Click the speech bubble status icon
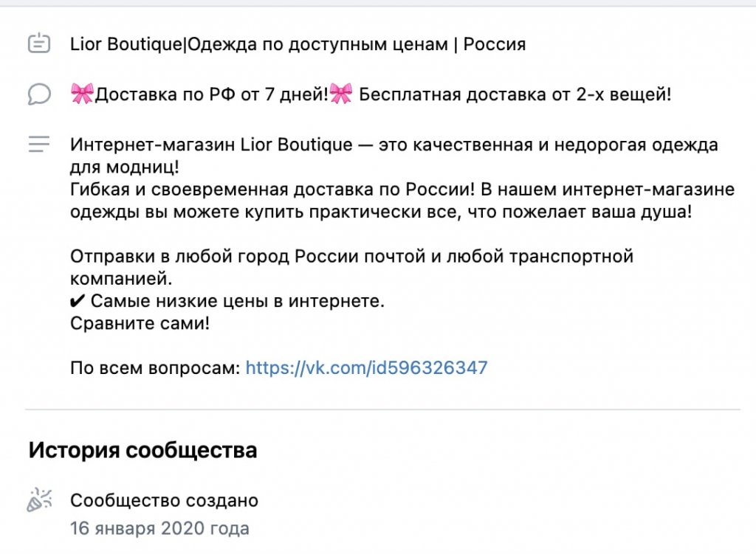 click(x=39, y=94)
